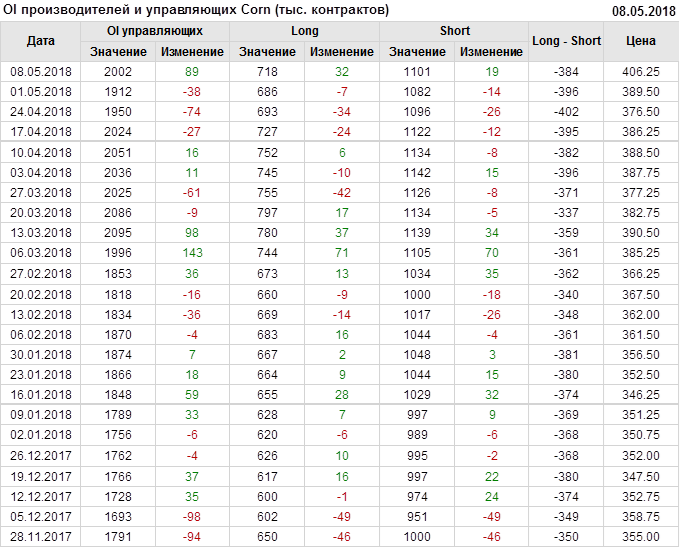The width and height of the screenshot is (680, 548).
Task: Select the green OI change value 143
Action: pos(192,253)
